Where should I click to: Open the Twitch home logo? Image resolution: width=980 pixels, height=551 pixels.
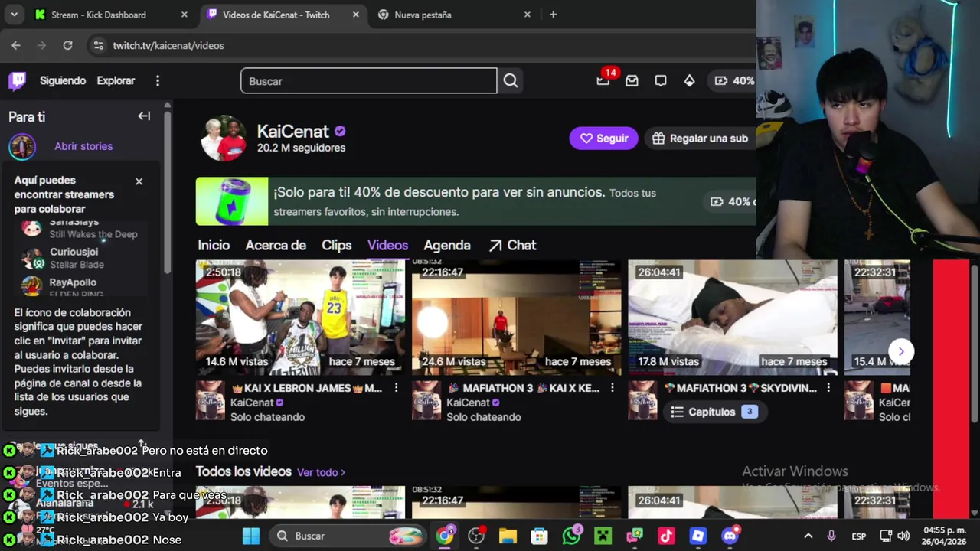[x=18, y=80]
